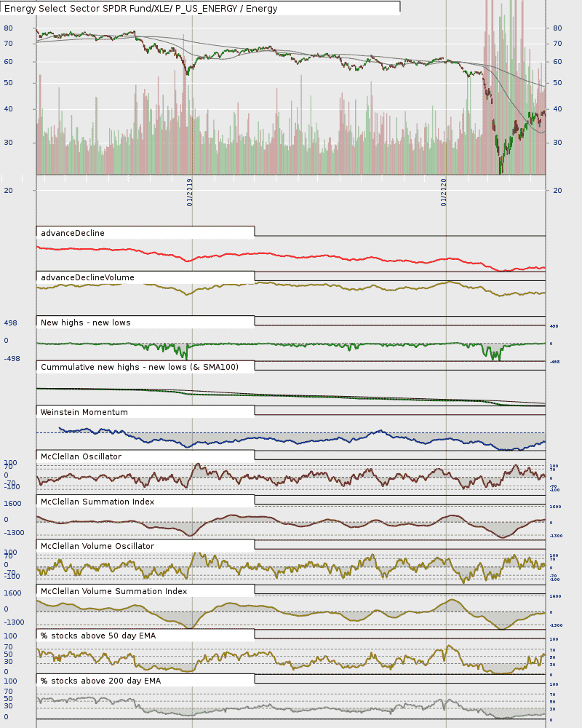Select the 'advanceDeclineVolume' panel label
Screen dimensions: 582x728
87,277
